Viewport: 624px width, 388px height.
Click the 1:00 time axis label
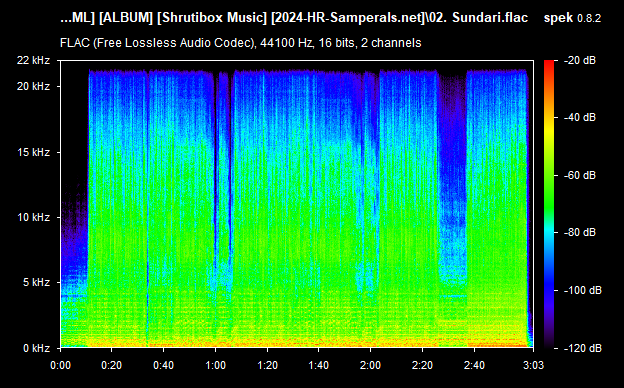(x=215, y=365)
